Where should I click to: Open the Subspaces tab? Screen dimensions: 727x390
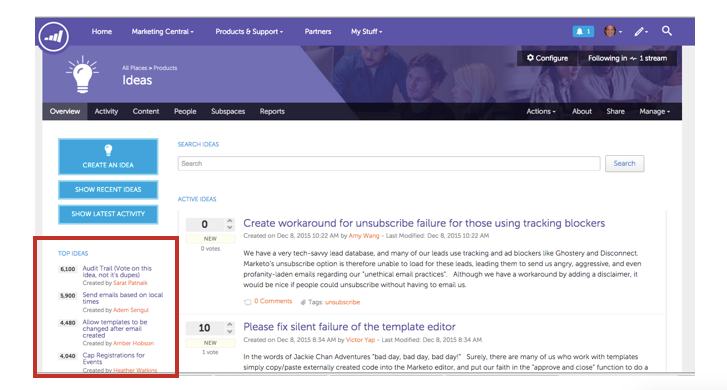coord(228,111)
